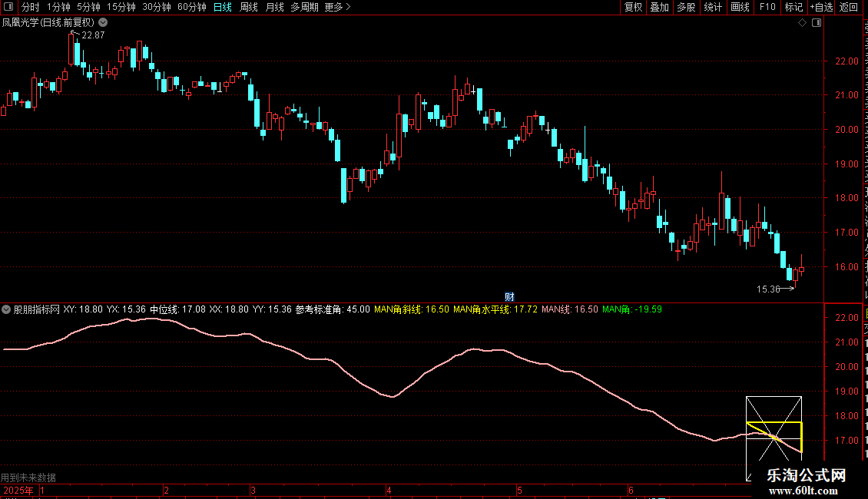The width and height of the screenshot is (868, 499).
Task: Click the MAN角斜线: 16.50 value
Action: click(411, 309)
